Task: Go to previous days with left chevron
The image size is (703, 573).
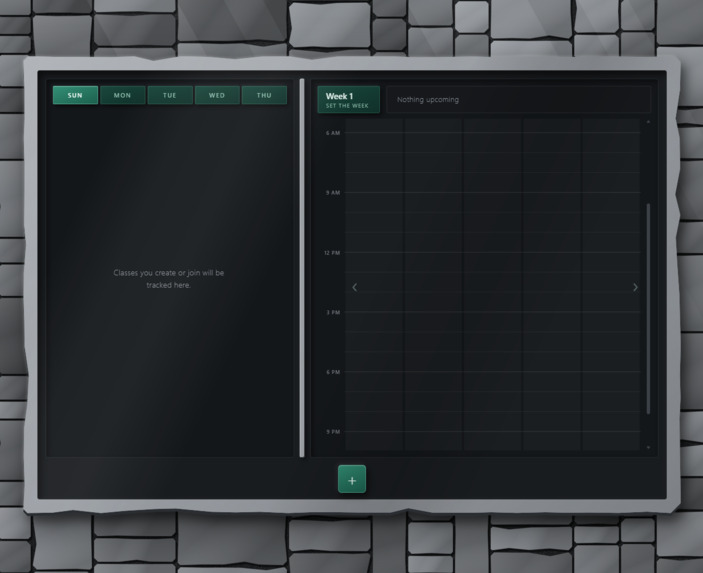Action: point(355,287)
